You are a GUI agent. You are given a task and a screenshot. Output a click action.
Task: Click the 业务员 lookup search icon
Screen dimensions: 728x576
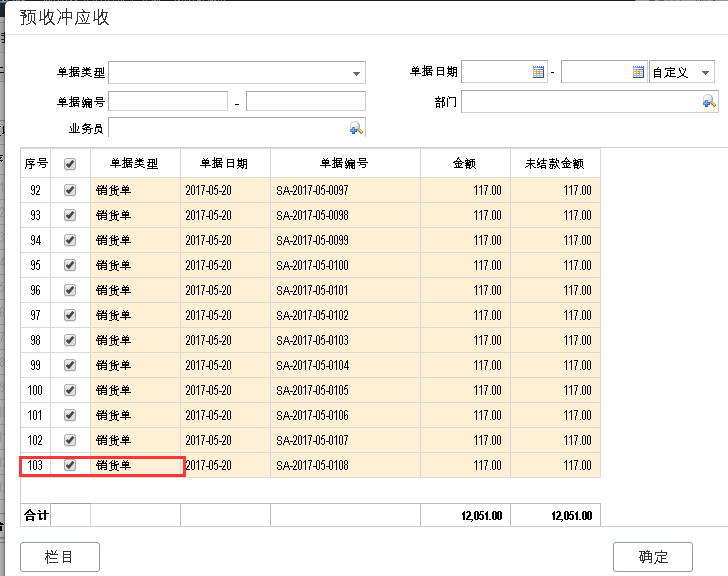tap(356, 128)
